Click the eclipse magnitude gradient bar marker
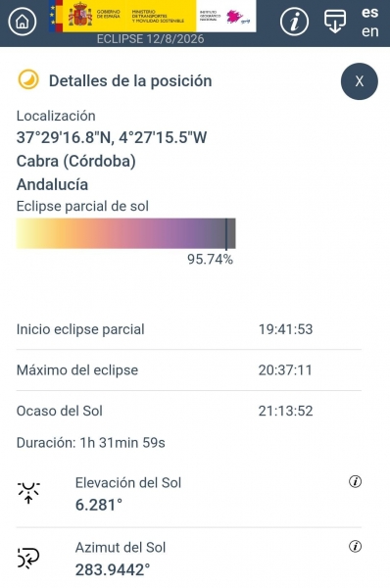This screenshot has height=588, width=390. 226,234
